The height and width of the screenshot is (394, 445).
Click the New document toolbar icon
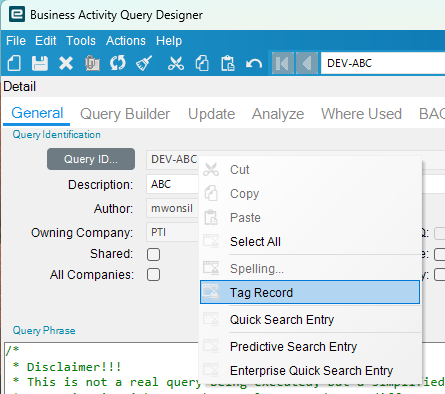tap(14, 63)
